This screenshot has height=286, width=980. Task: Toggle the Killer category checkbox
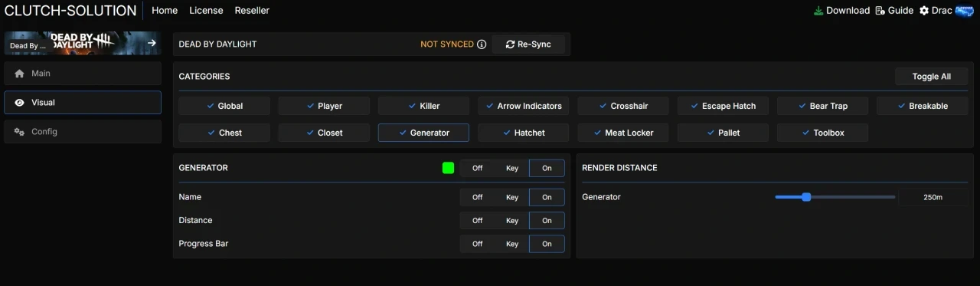pyautogui.click(x=423, y=106)
